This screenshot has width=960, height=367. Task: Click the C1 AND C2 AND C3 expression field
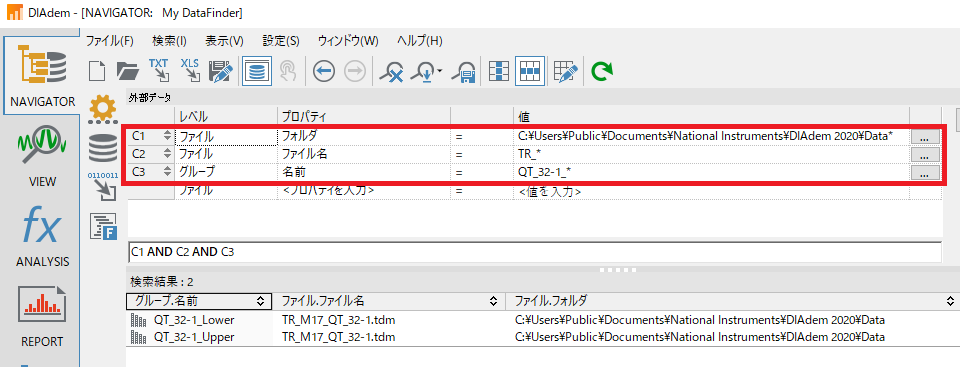[x=534, y=251]
